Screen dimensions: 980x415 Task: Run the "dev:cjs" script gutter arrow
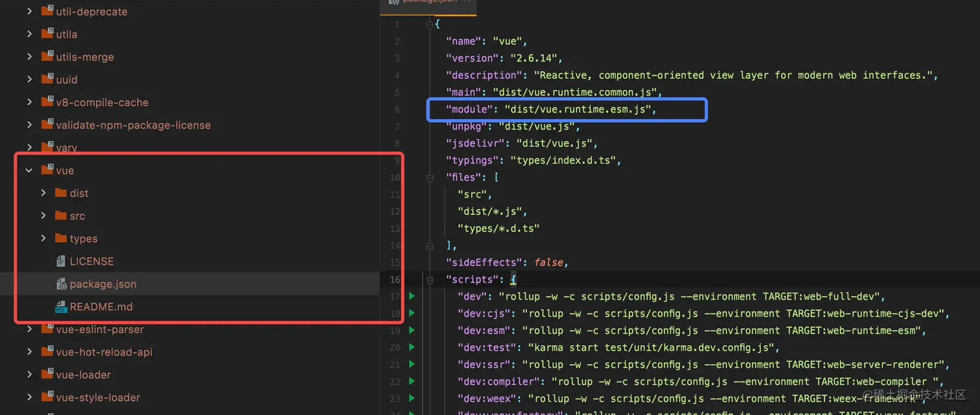coord(411,313)
